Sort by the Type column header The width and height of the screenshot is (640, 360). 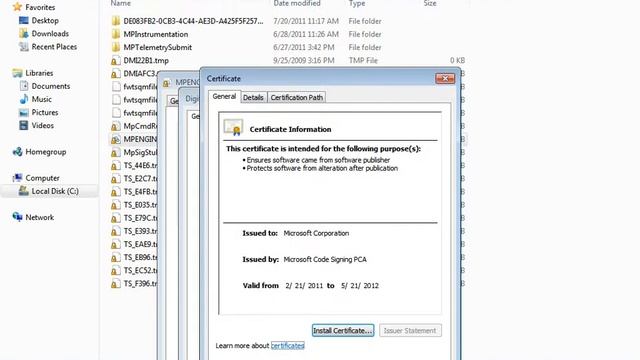pos(357,4)
